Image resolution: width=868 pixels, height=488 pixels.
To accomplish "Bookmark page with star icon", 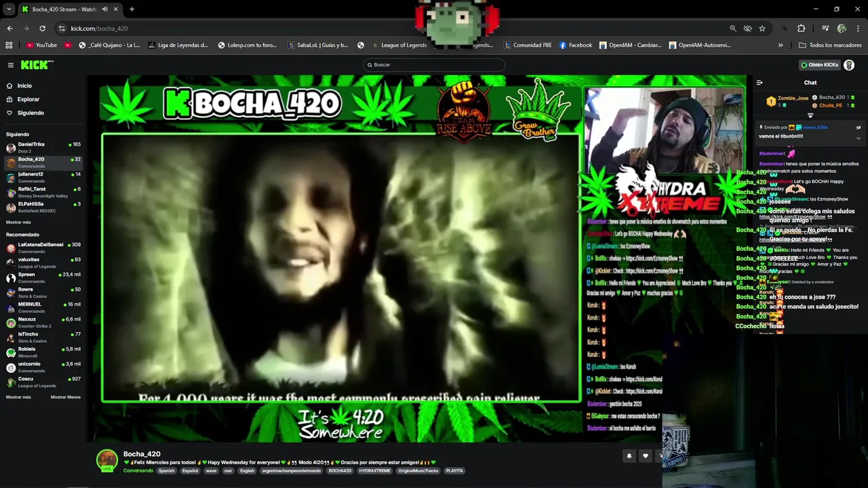I will click(x=762, y=28).
